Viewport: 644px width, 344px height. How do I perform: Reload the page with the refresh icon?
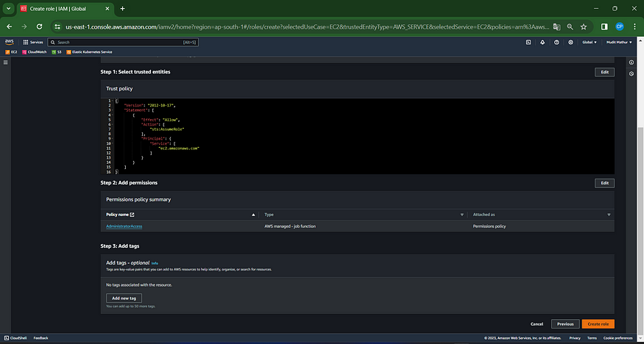(x=40, y=26)
